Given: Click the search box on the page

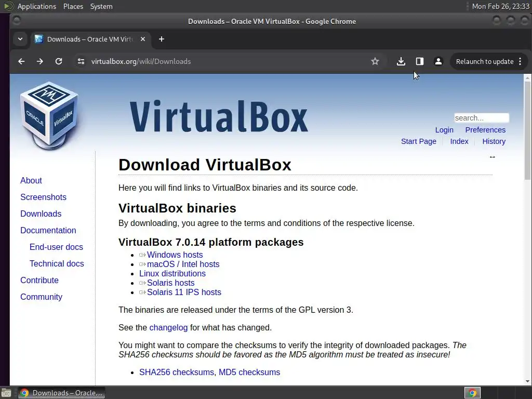Looking at the screenshot, I should click(482, 118).
